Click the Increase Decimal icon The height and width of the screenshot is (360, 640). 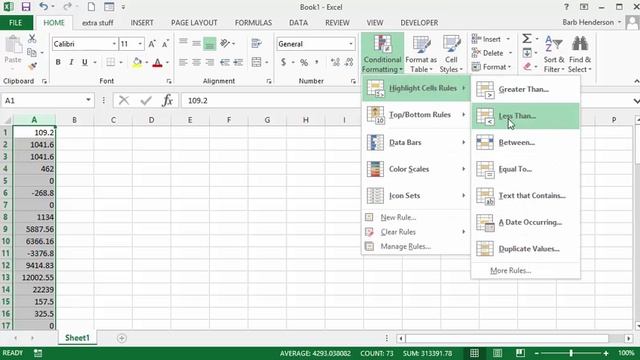pyautogui.click(x=336, y=62)
